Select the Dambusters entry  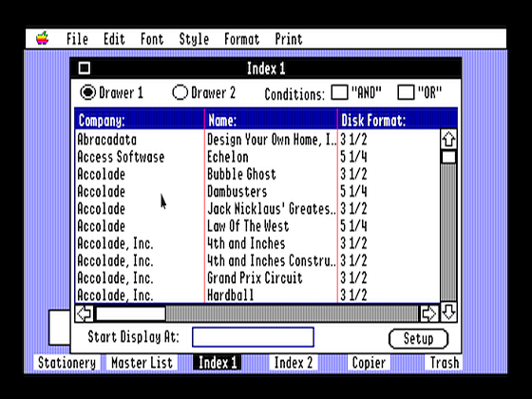(237, 191)
